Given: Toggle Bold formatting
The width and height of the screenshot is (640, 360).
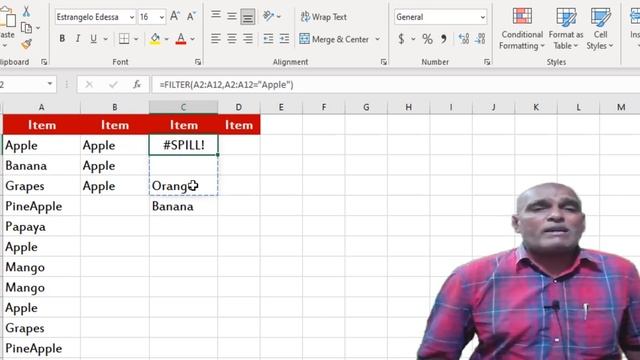Looking at the screenshot, I should 62,39.
